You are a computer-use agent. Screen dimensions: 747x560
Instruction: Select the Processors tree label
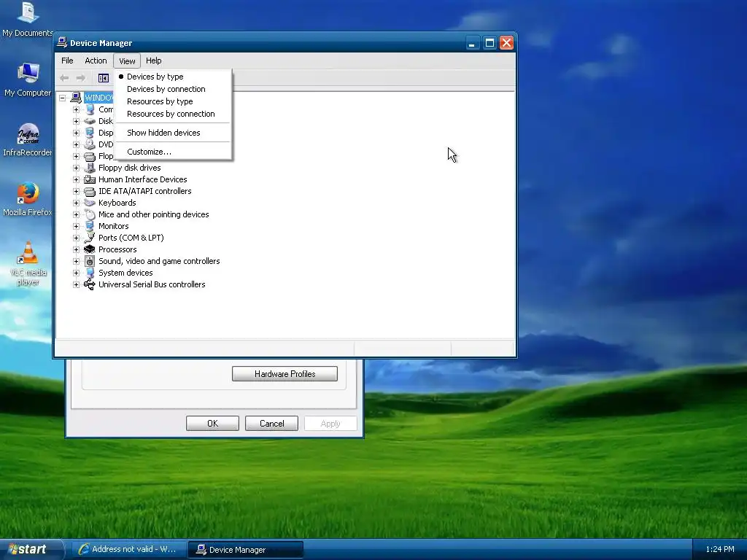tap(117, 249)
